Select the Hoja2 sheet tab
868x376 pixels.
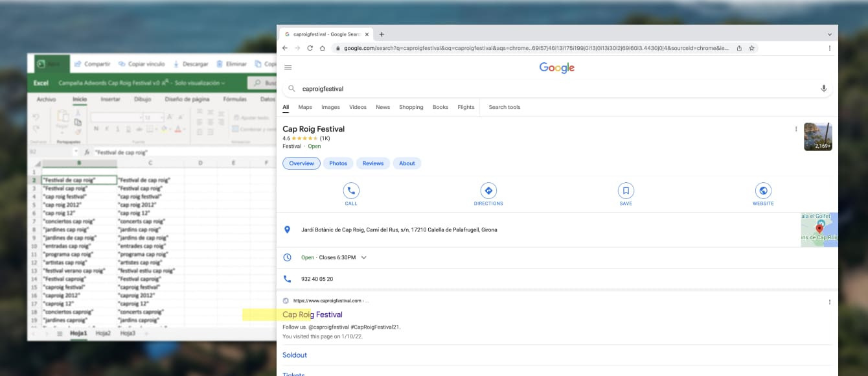[x=103, y=333]
